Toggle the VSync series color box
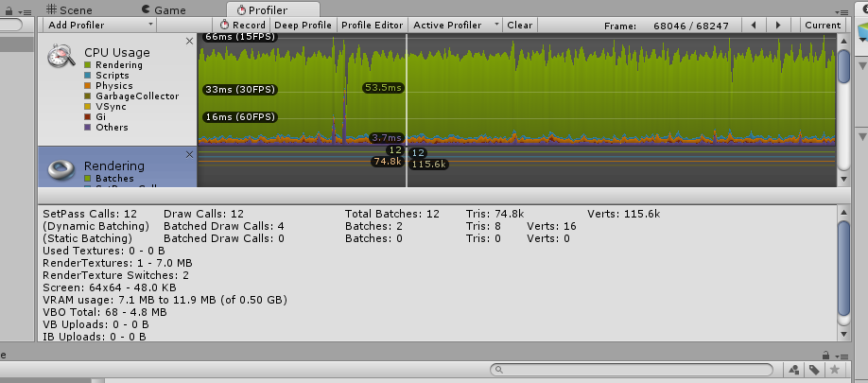Viewport: 868px width, 383px height. pos(88,107)
